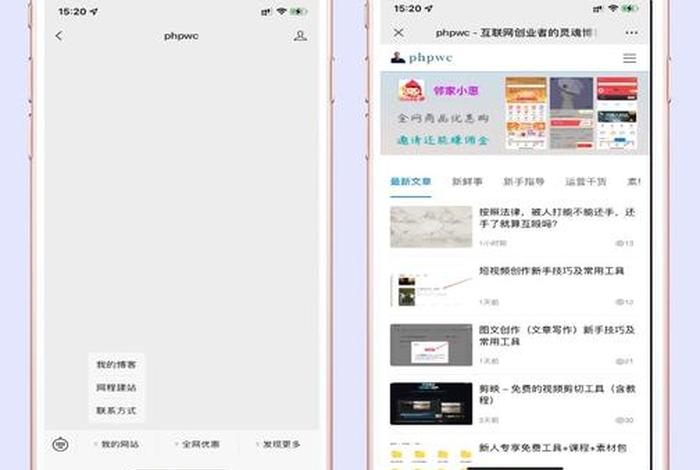The width and height of the screenshot is (700, 470).
Task: Open article 短视频创作新手技巧及常用工具
Action: [551, 271]
